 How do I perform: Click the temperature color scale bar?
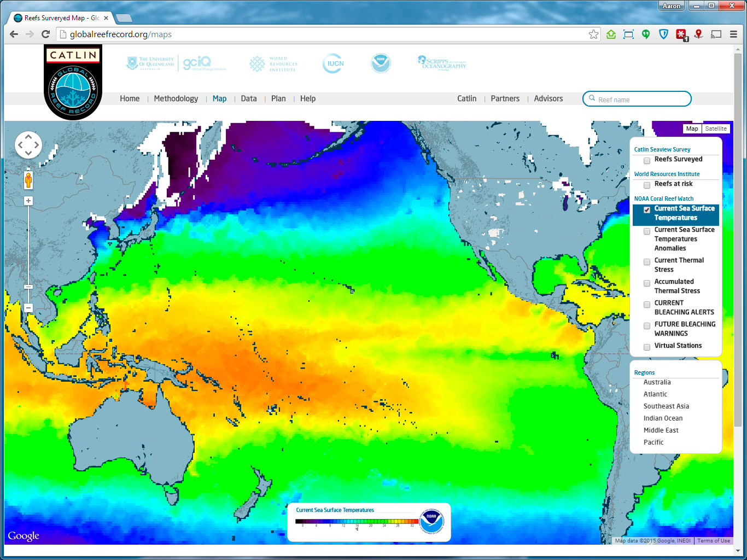[x=357, y=521]
